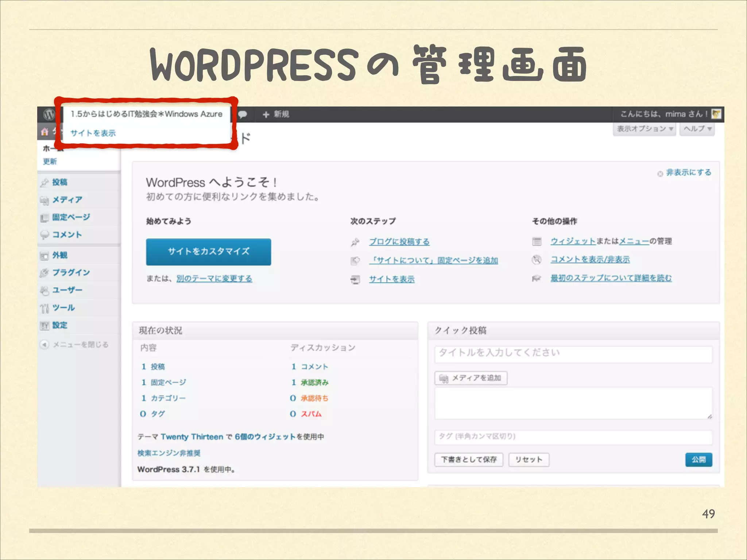Click the 承認待ち pending comments link
This screenshot has height=560, width=747.
pyautogui.click(x=314, y=398)
